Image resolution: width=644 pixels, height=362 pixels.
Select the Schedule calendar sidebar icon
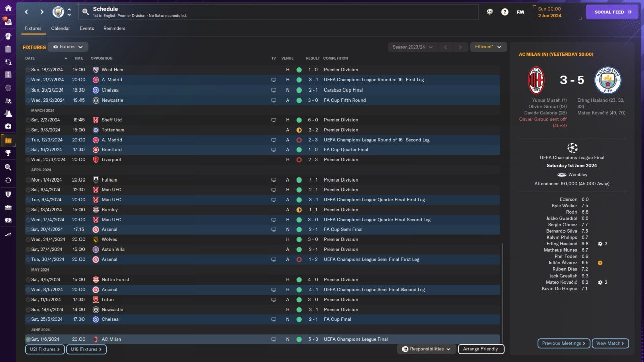(8, 140)
